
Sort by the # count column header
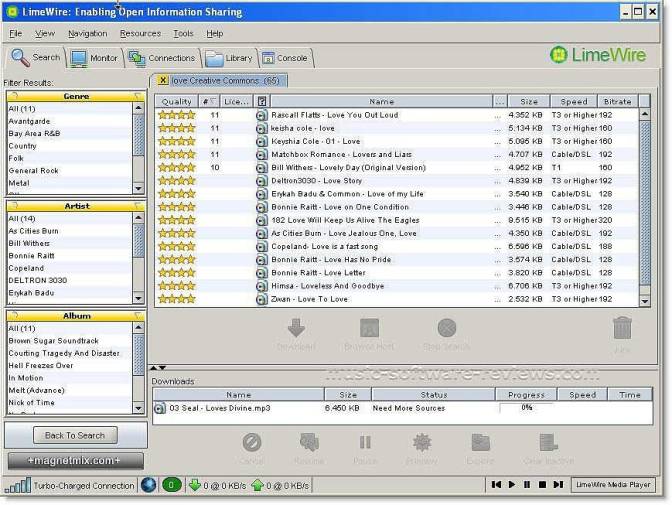pos(209,101)
